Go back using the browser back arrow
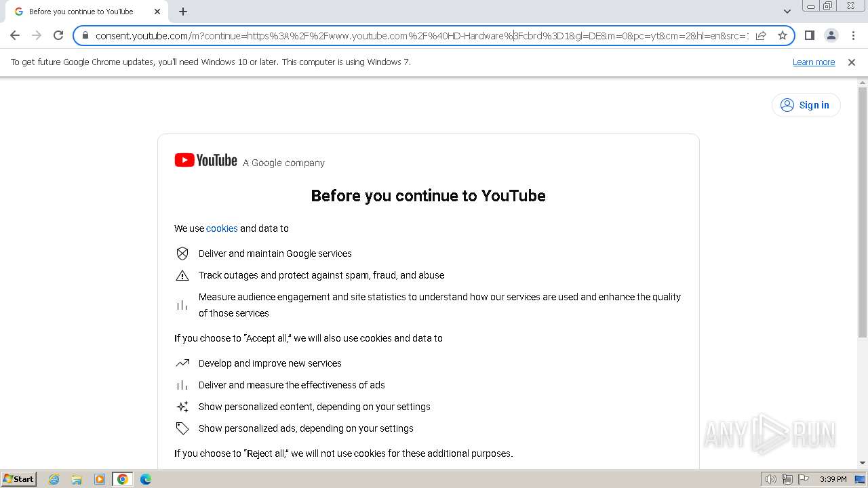 (x=15, y=35)
